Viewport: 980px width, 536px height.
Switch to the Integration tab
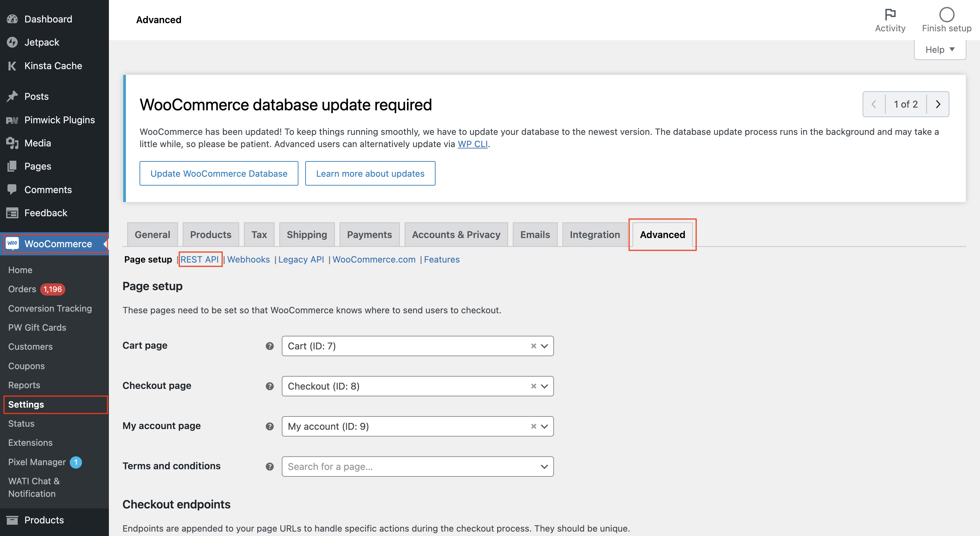point(595,235)
